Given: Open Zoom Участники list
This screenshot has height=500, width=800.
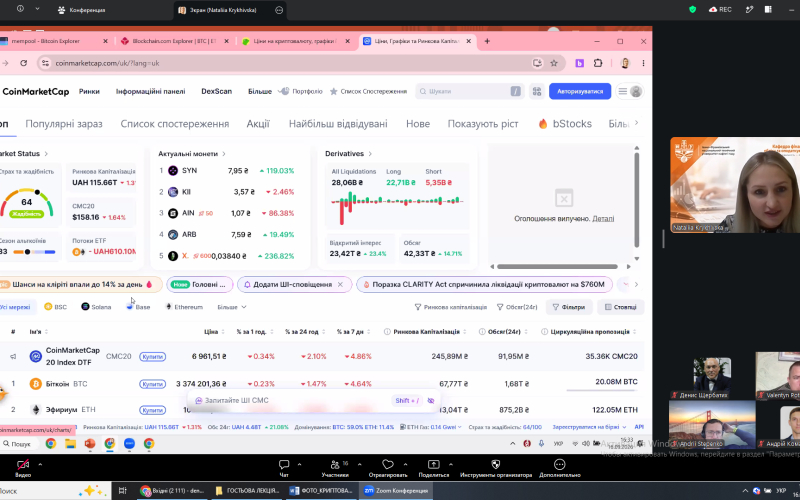Looking at the screenshot, I should click(x=335, y=468).
